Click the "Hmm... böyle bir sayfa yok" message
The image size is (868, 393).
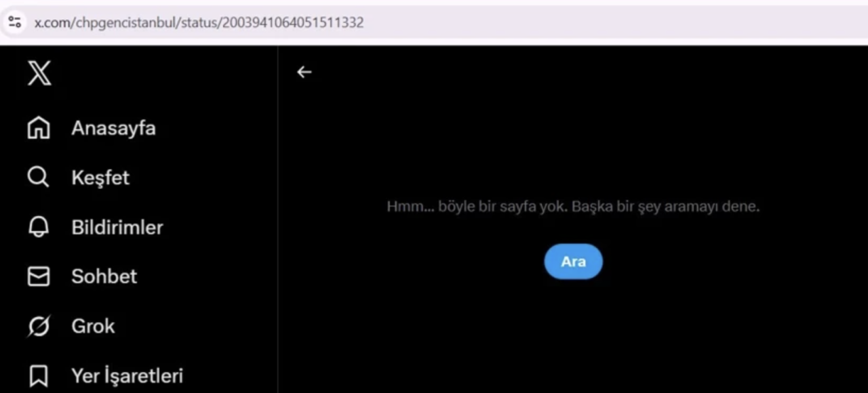click(x=573, y=207)
